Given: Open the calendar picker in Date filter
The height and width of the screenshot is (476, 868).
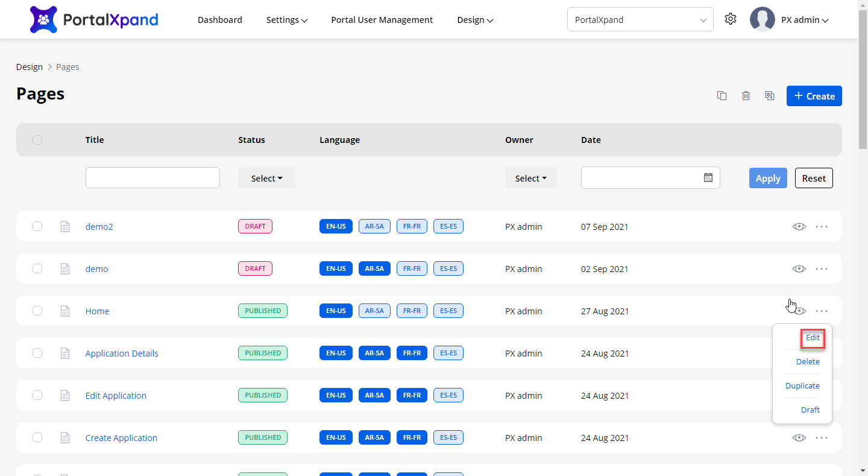Looking at the screenshot, I should point(708,178).
